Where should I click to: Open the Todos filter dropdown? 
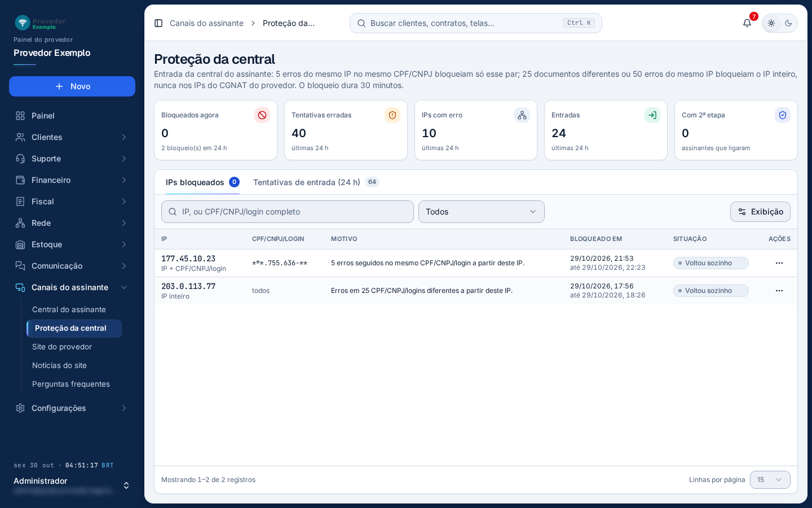tap(482, 212)
